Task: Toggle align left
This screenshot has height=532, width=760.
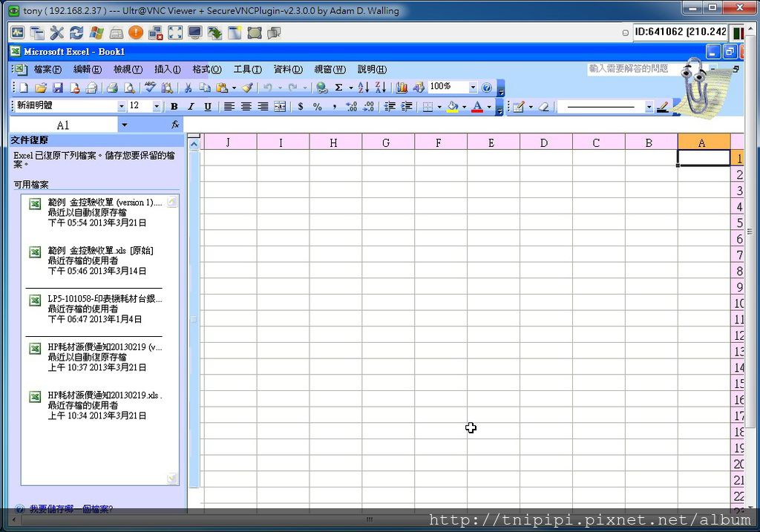Action: (x=229, y=107)
